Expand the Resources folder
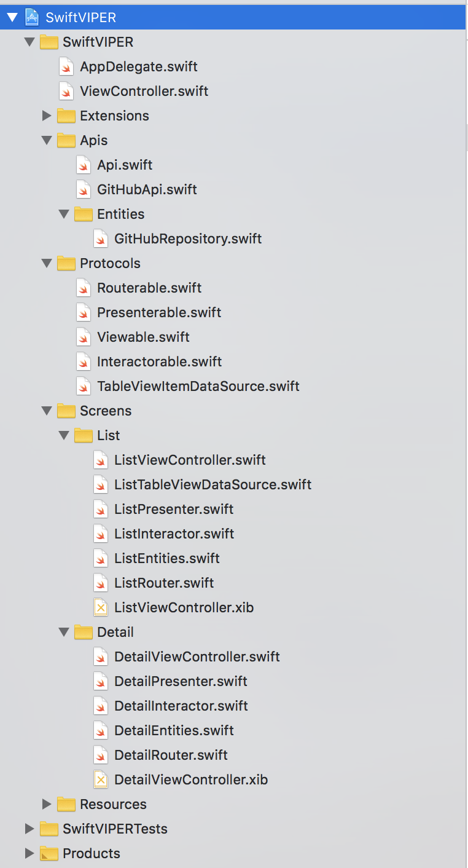Screen dimensions: 468x868 point(46,804)
